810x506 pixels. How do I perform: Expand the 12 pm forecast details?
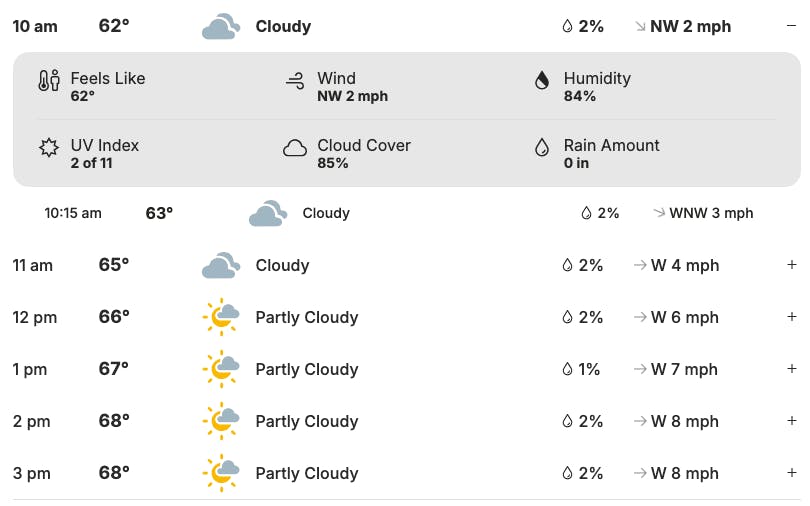(x=792, y=317)
